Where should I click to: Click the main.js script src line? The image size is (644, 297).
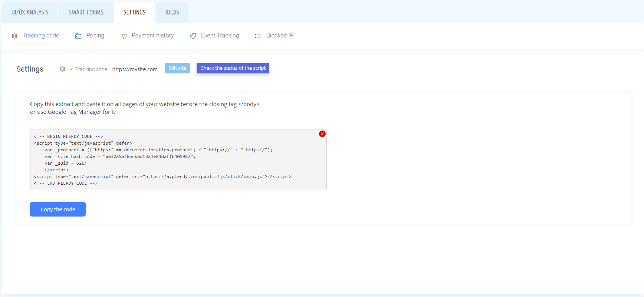(x=162, y=176)
